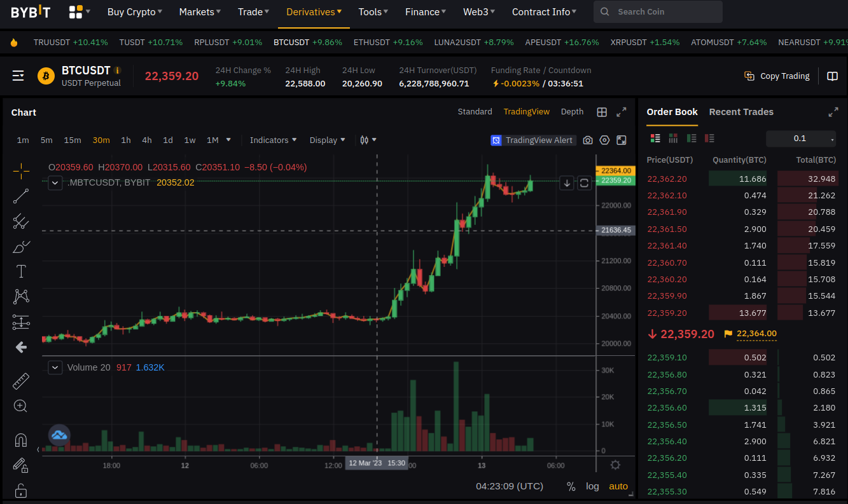Open the Derivatives menu
The image size is (848, 504).
[314, 12]
